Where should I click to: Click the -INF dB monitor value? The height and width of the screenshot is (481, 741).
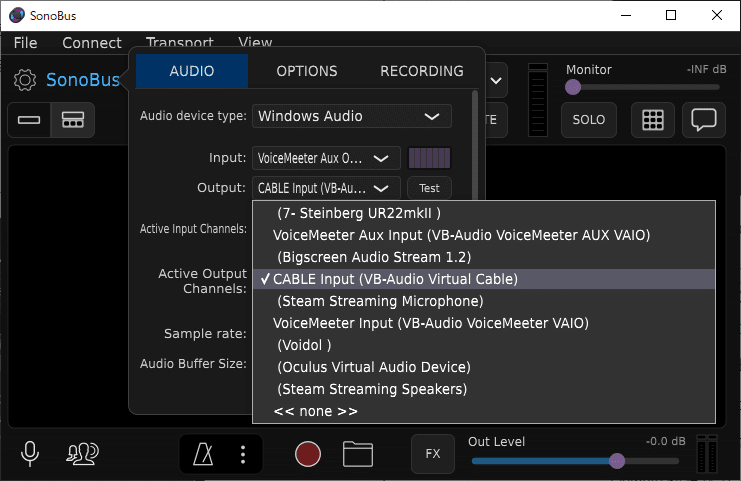click(706, 69)
